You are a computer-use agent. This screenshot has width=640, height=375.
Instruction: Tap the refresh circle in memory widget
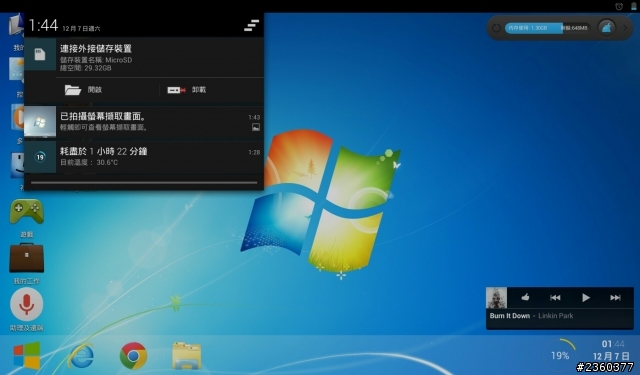coord(496,28)
